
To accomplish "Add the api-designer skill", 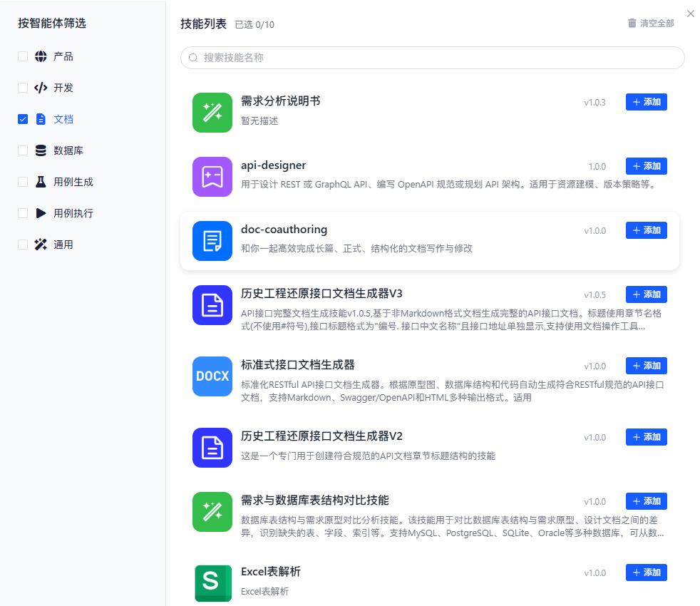I will coord(646,166).
